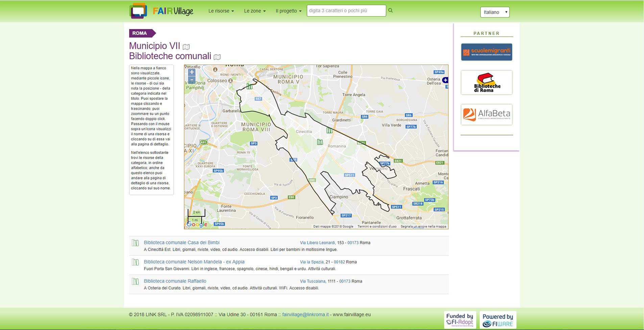Click library icon beside Nelson Mandela row
This screenshot has height=330, width=644.
point(135,262)
